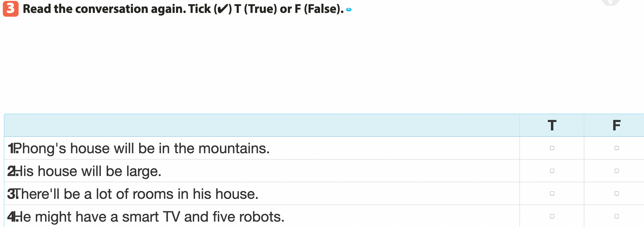Tick F for "His house will be large"
The width and height of the screenshot is (644, 227).
[616, 171]
